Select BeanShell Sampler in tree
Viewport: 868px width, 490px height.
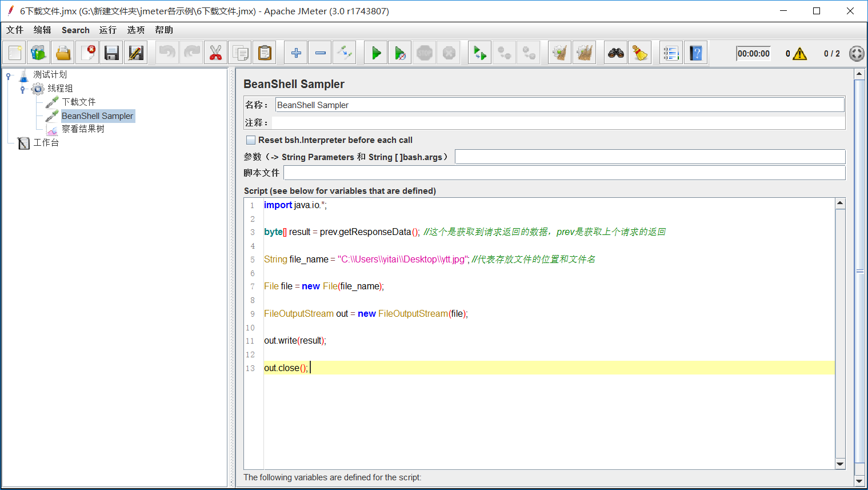(x=97, y=115)
